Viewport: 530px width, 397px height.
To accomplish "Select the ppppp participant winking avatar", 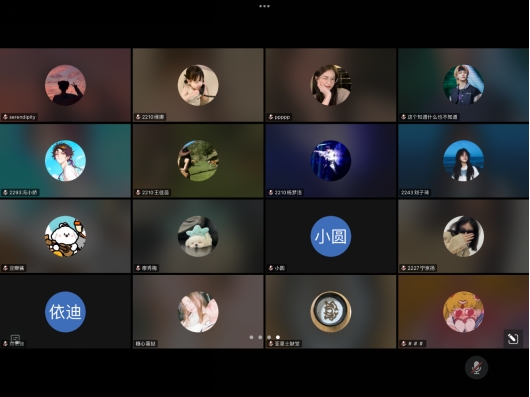I will tap(331, 85).
